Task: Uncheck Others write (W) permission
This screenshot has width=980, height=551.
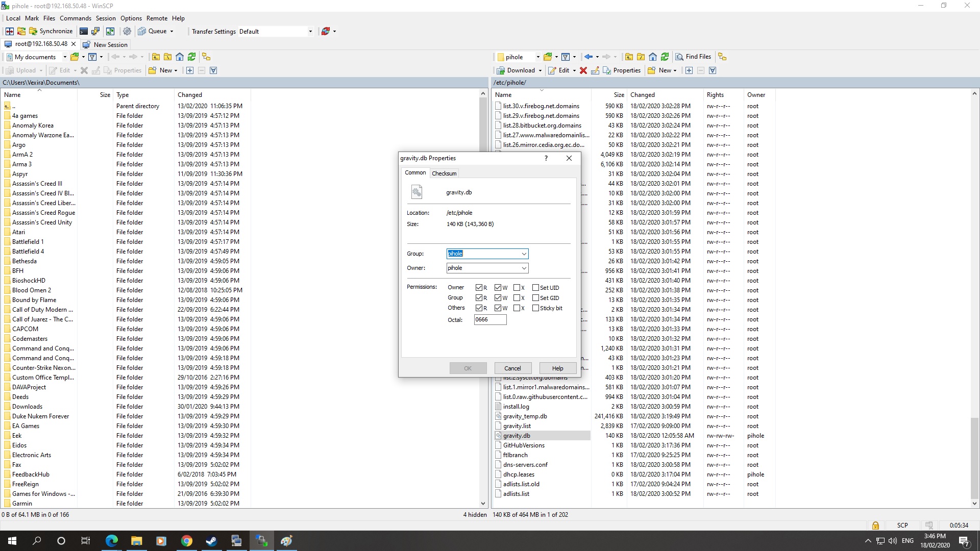Action: (498, 308)
